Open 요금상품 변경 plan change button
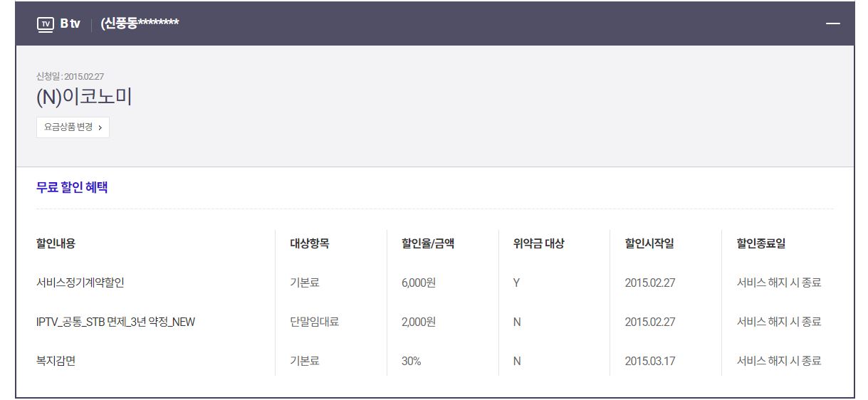This screenshot has height=400, width=868. [73, 127]
